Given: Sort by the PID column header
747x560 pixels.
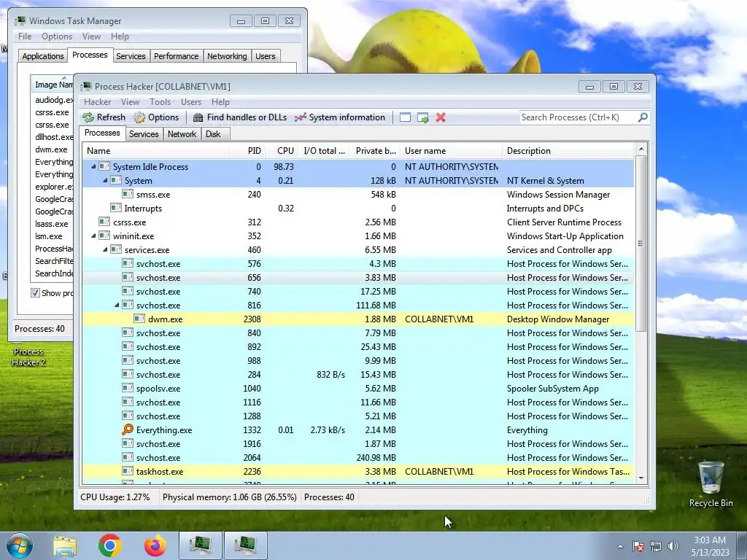Looking at the screenshot, I should pos(247,151).
